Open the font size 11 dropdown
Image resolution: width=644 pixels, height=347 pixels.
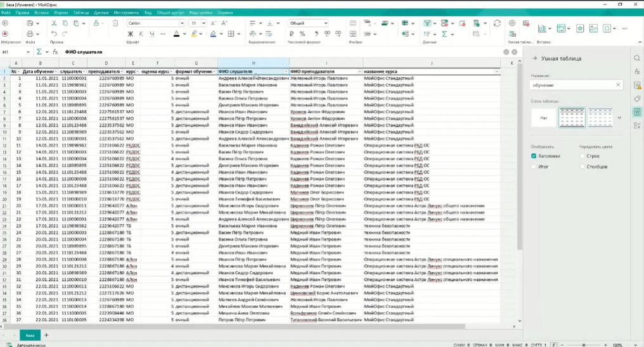(203, 23)
